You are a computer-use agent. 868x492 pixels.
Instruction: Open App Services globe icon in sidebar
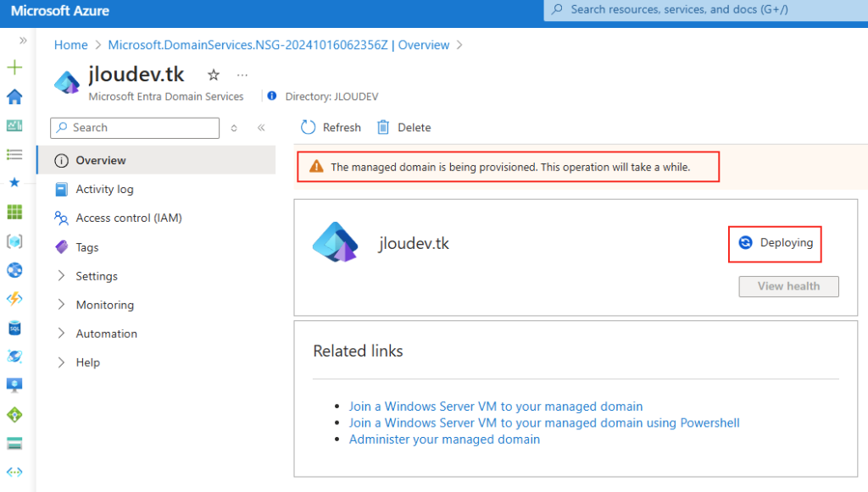click(x=14, y=270)
